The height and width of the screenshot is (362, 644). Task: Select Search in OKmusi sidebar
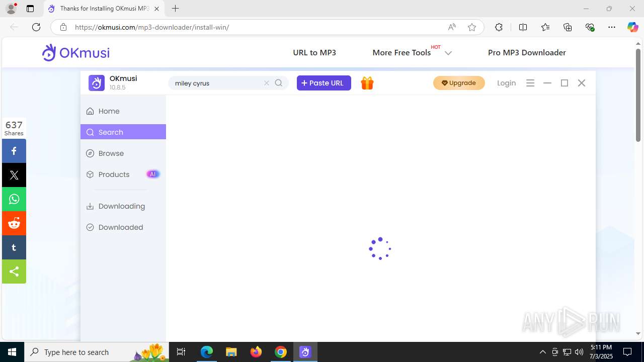coord(123,132)
